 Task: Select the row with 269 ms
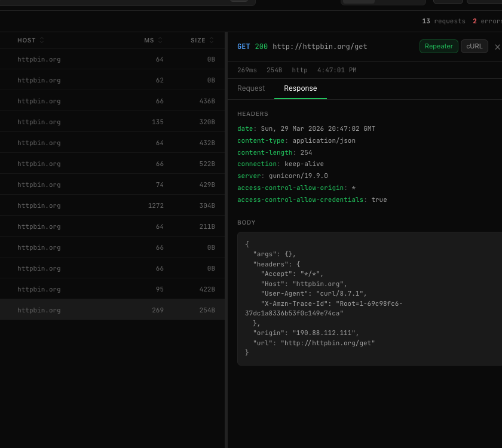click(112, 310)
